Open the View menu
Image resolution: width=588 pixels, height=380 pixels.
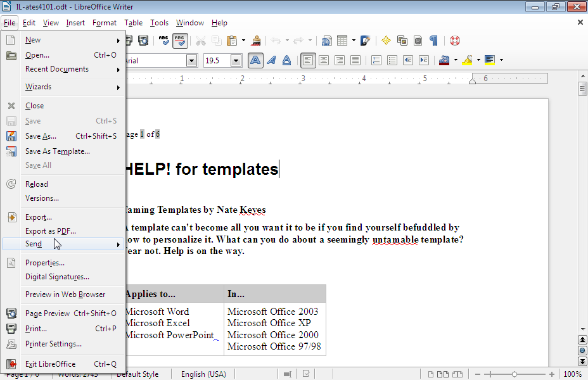pyautogui.click(x=51, y=23)
